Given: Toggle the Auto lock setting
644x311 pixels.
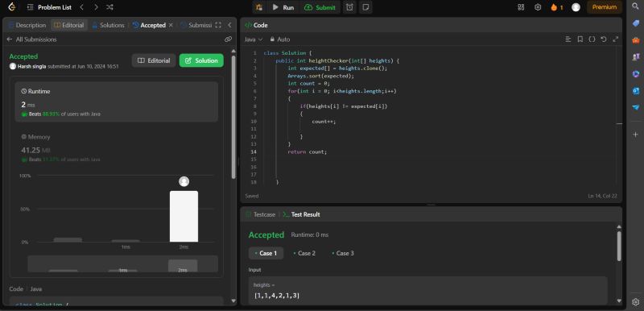Looking at the screenshot, I should tap(279, 39).
